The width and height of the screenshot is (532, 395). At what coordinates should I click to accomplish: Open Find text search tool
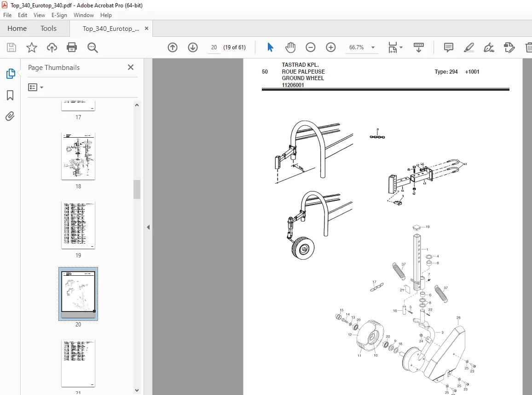pos(93,47)
